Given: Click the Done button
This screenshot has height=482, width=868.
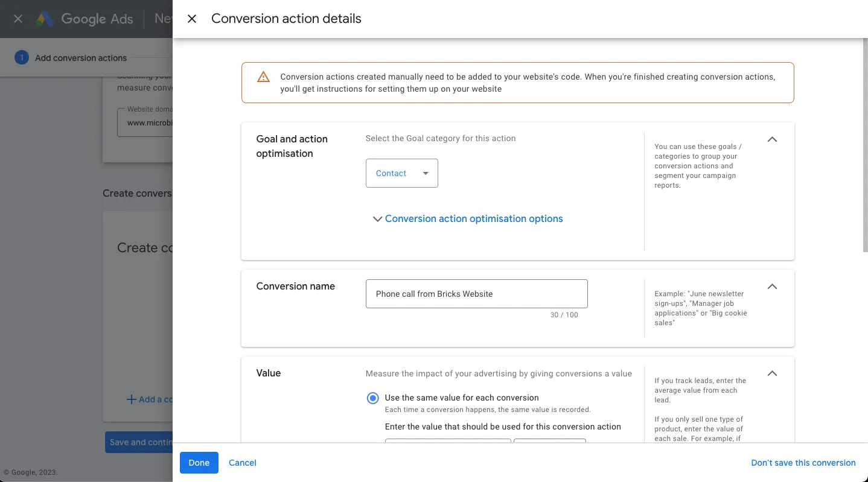Looking at the screenshot, I should pos(199,463).
